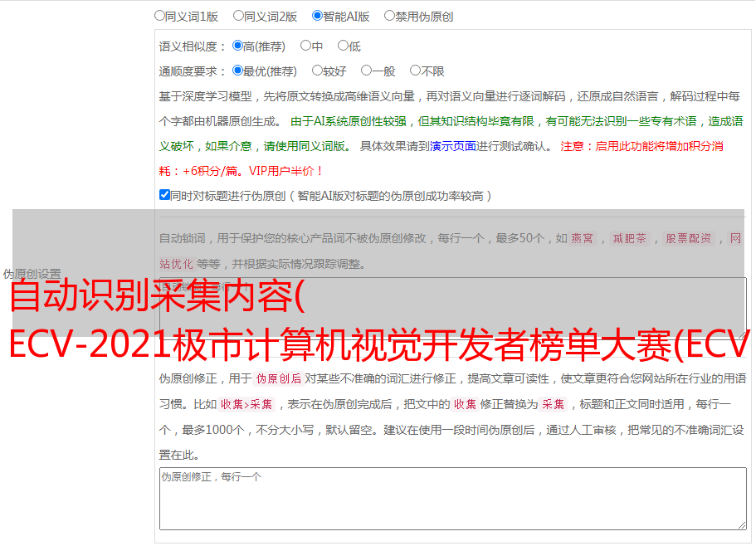Set 通顺度要求 to 一般
The height and width of the screenshot is (546, 756).
tap(366, 71)
